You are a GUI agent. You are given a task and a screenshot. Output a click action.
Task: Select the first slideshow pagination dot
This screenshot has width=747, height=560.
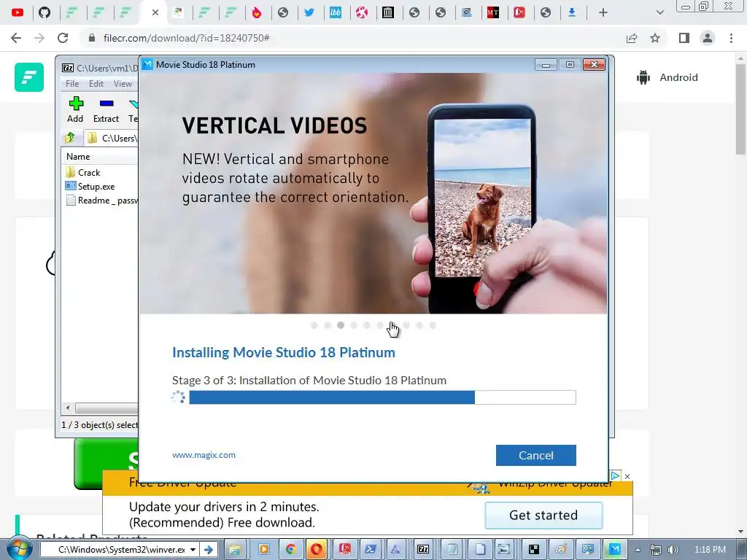pos(314,325)
